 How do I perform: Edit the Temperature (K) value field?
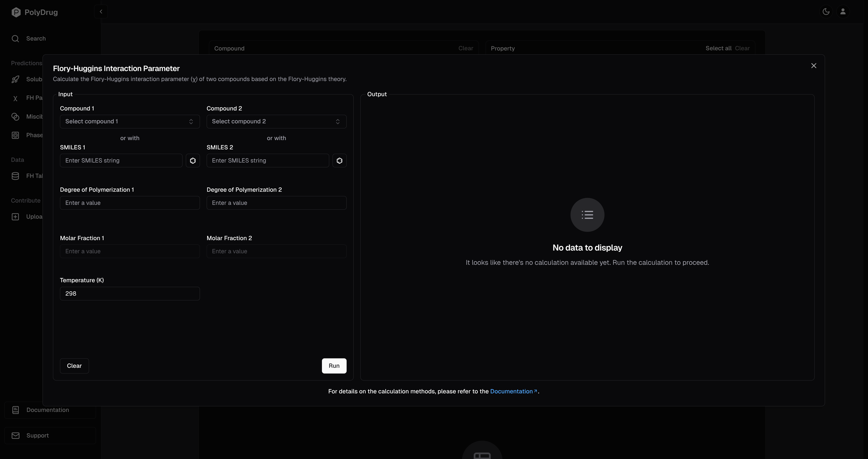coord(130,294)
